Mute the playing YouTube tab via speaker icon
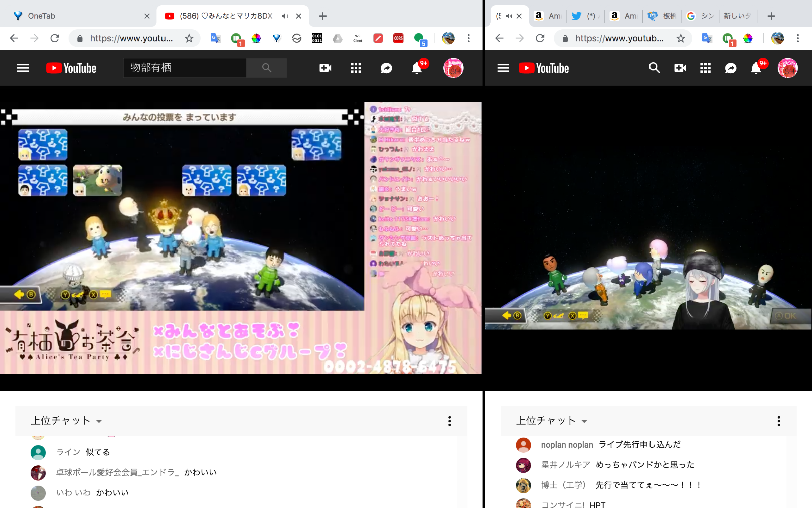The image size is (812, 508). (x=285, y=16)
